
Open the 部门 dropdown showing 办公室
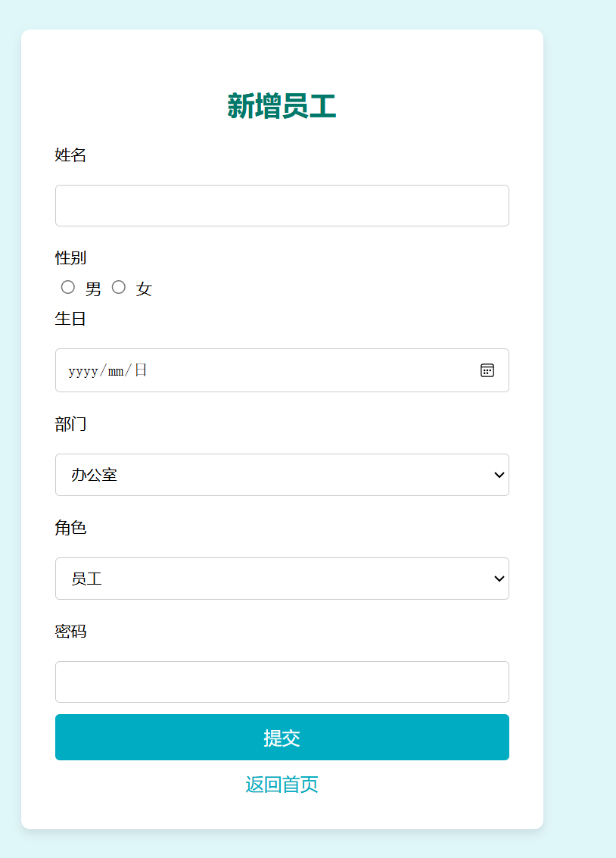click(282, 475)
